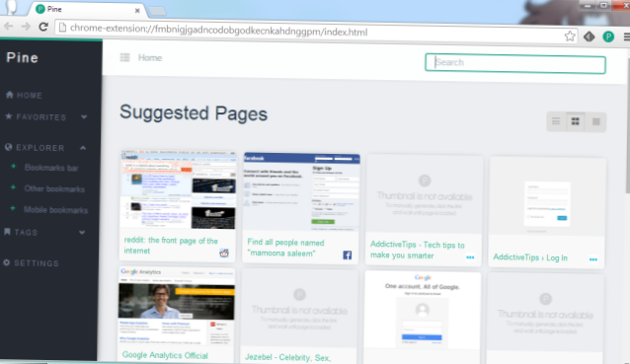This screenshot has height=364, width=630.
Task: Expand the Favorites section chevron
Action: 84,116
